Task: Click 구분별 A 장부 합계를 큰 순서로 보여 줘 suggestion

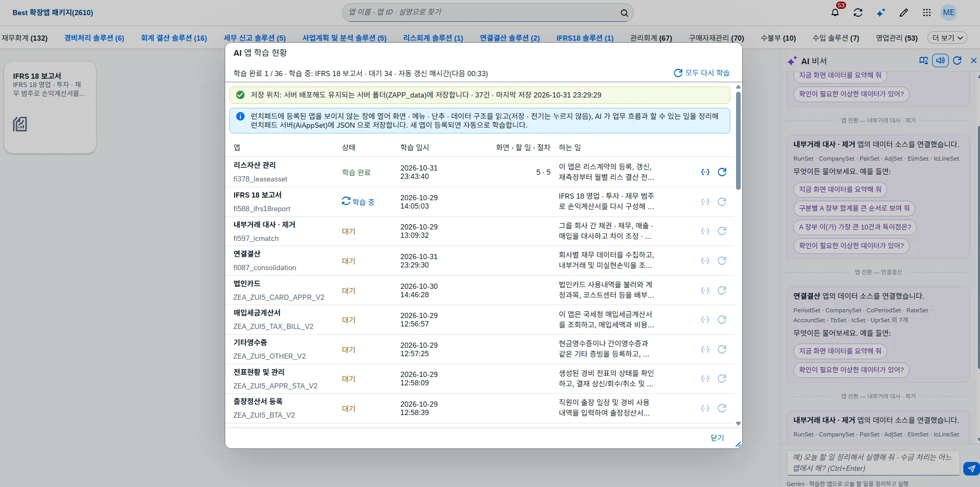Action: [854, 208]
